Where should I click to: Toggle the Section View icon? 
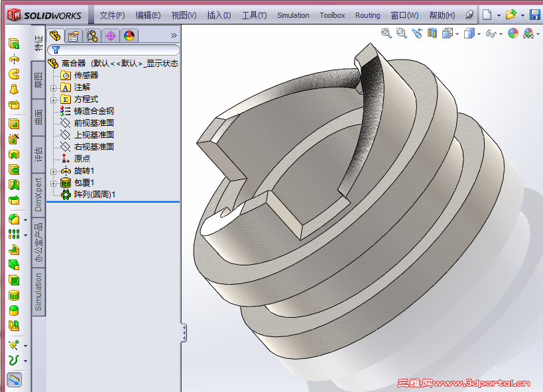432,33
